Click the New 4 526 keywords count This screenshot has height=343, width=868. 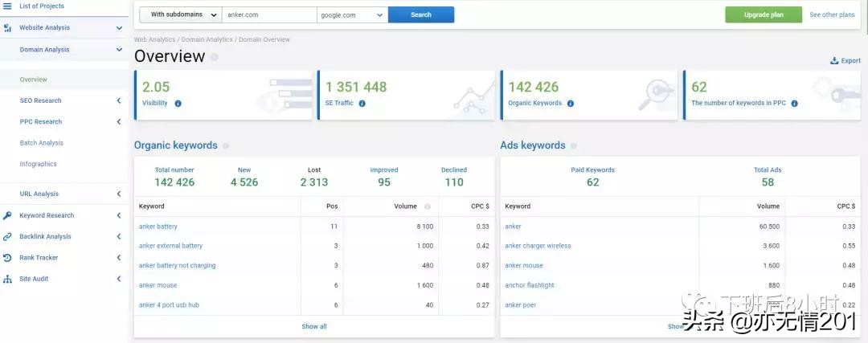point(244,182)
